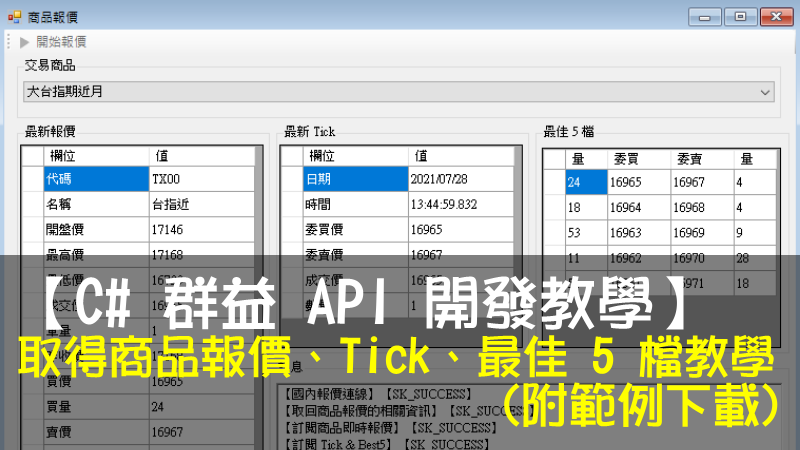Viewport: 800px width, 450px height.
Task: Click the 16963 bid cell
Action: [x=639, y=233]
